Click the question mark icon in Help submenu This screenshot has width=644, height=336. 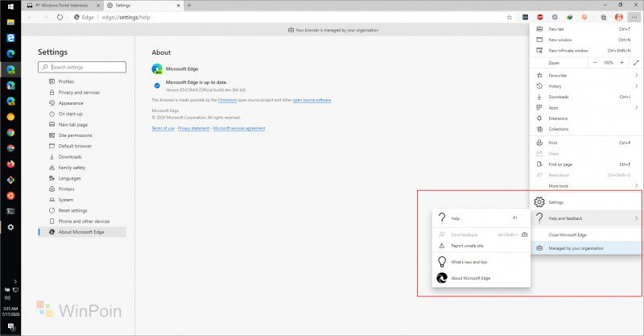(442, 218)
